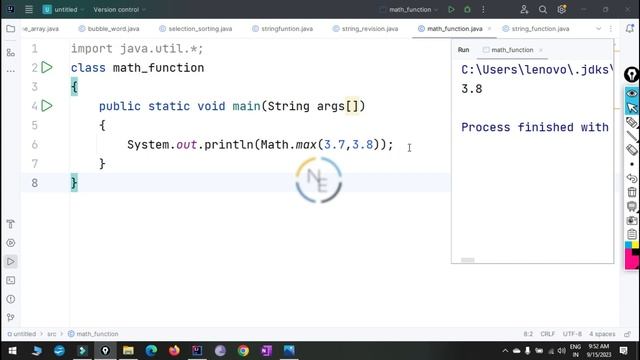Choose the pen size dot in annotation toolbar

(x=632, y=164)
